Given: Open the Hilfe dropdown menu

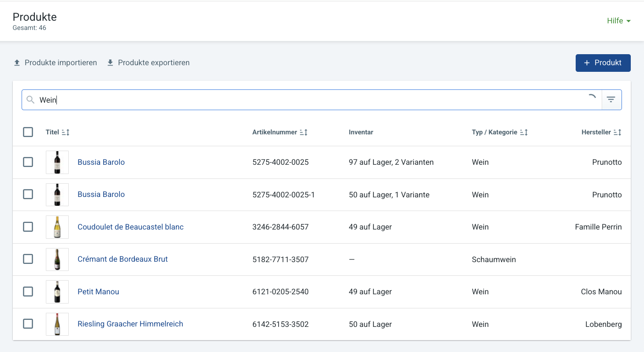Looking at the screenshot, I should coord(618,21).
